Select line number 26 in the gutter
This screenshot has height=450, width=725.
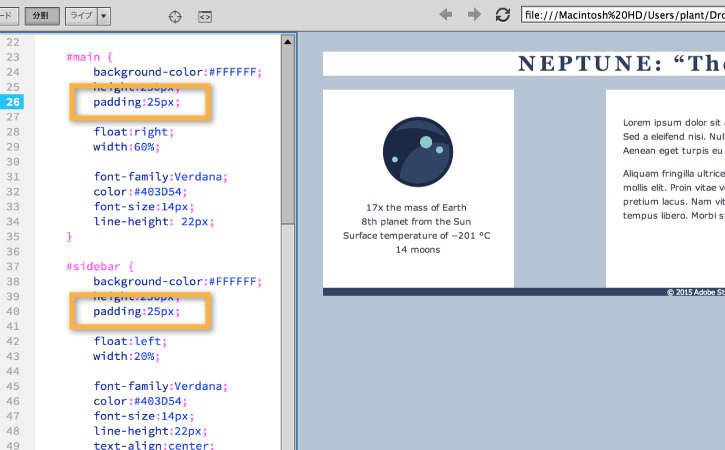[x=12, y=102]
